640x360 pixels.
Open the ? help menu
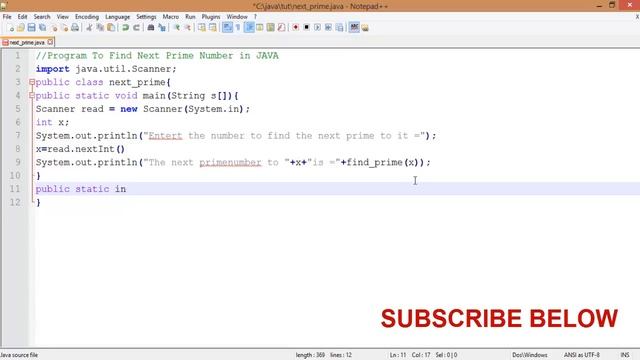point(256,17)
